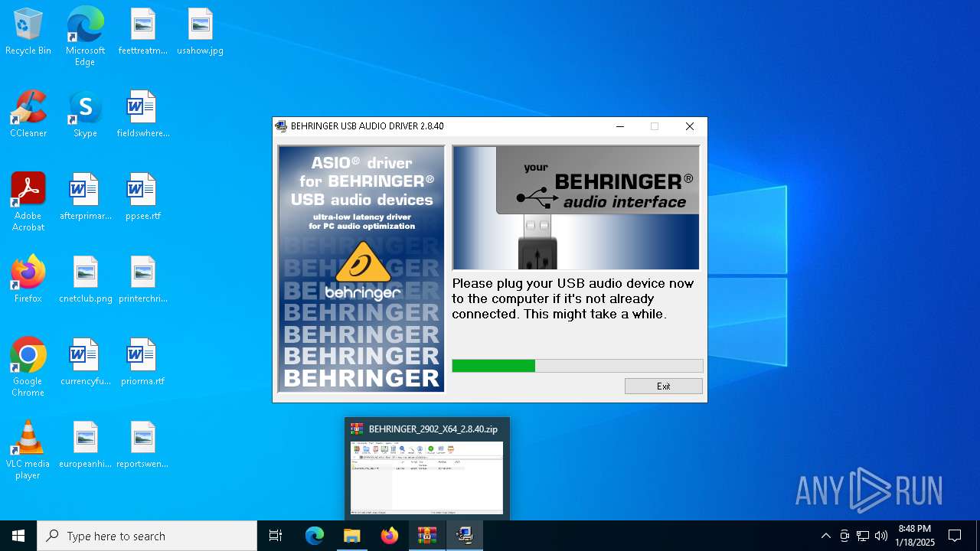The image size is (980, 551).
Task: Select the ppsee.rtf document icon
Action: click(142, 197)
